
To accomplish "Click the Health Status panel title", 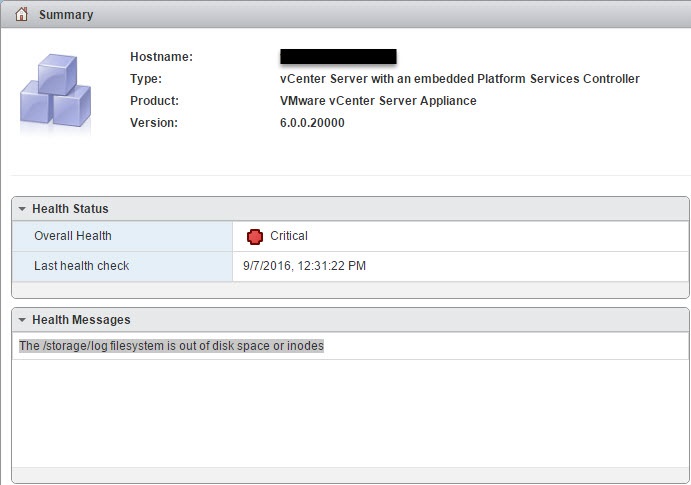I will point(70,209).
